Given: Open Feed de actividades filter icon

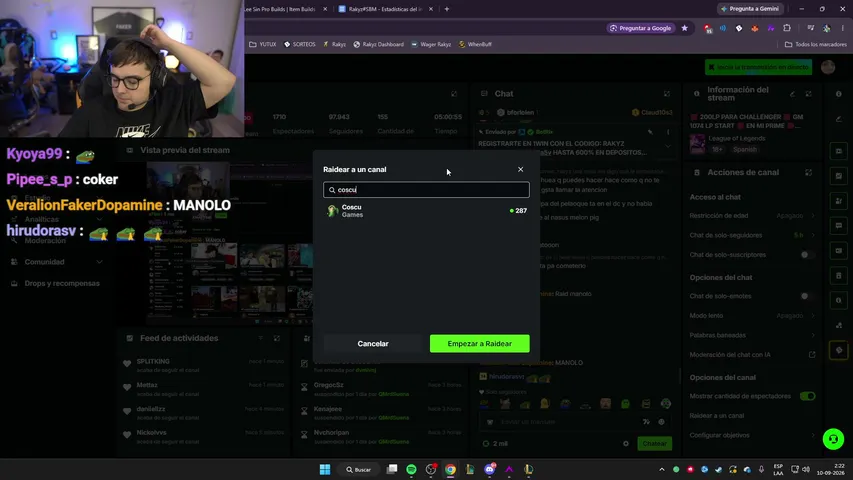Looking at the screenshot, I should point(261,339).
